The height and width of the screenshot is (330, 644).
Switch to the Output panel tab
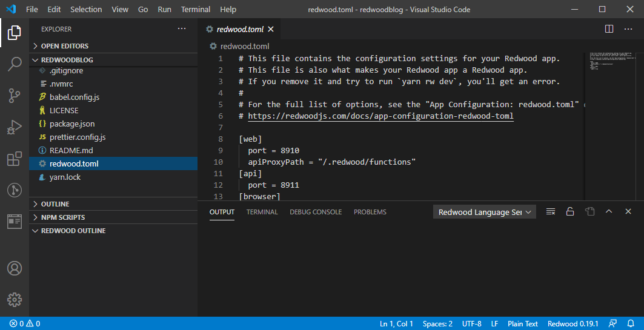pyautogui.click(x=222, y=212)
